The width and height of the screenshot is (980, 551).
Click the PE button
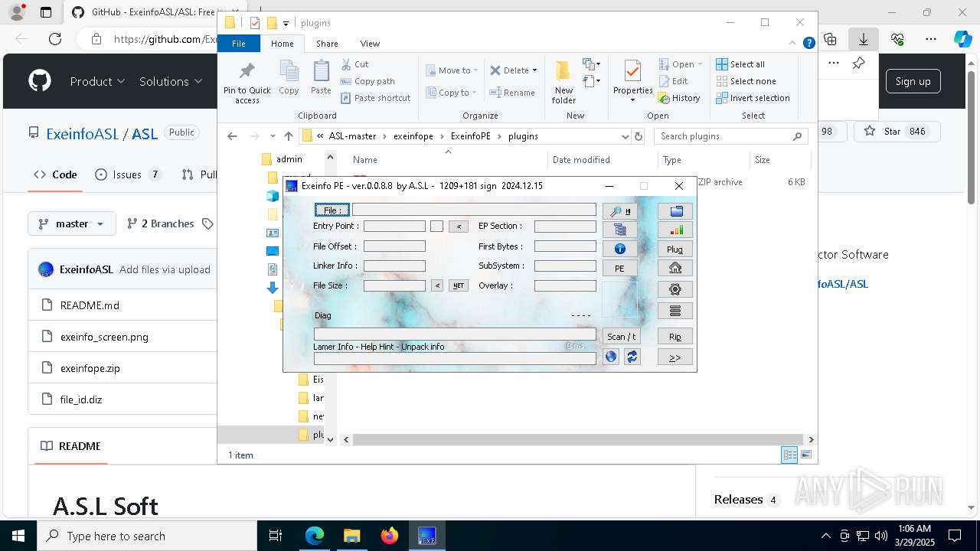point(620,269)
